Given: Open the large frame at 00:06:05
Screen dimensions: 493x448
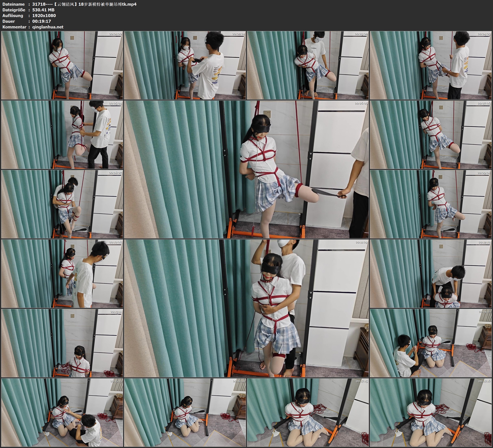Looking at the screenshot, I should [x=246, y=169].
